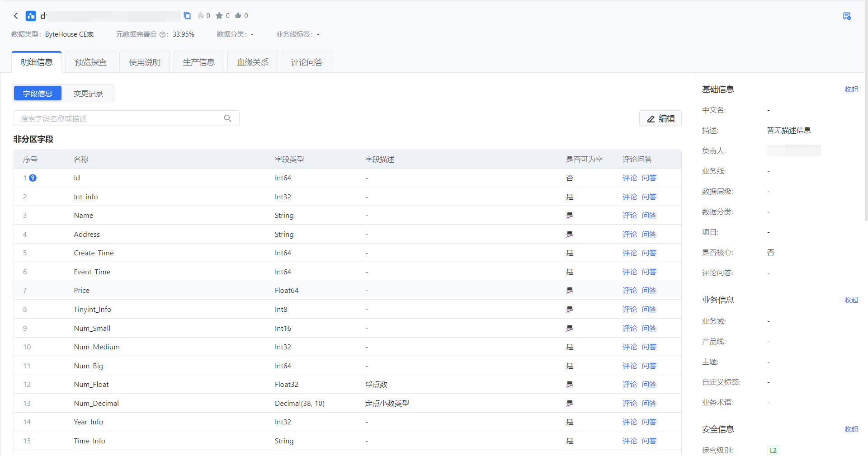Open 问答 for the Price field
868x456 pixels.
pos(649,291)
